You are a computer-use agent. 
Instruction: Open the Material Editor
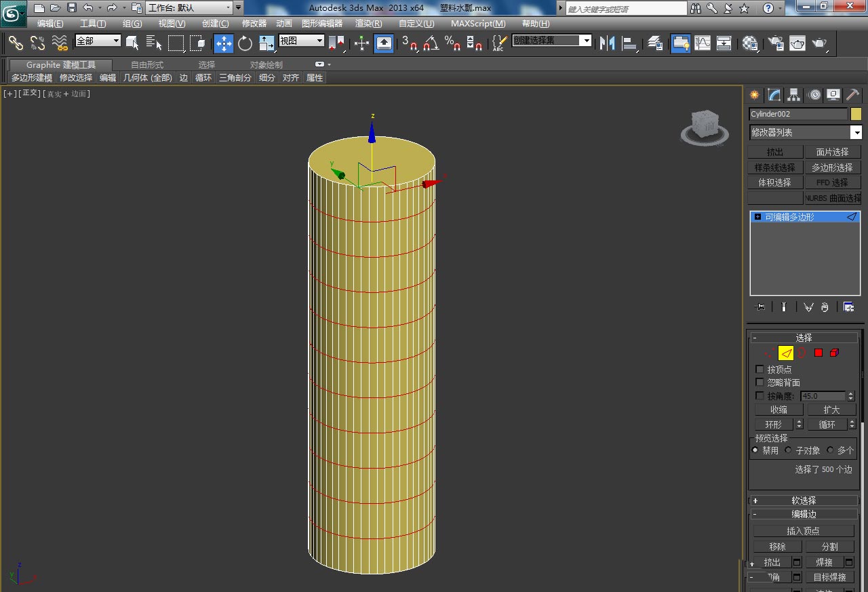(750, 43)
